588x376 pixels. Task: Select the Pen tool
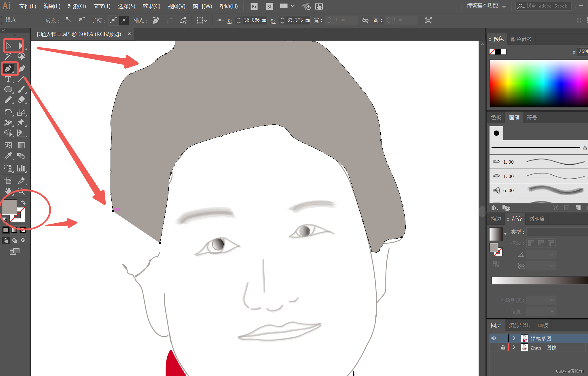[8, 69]
